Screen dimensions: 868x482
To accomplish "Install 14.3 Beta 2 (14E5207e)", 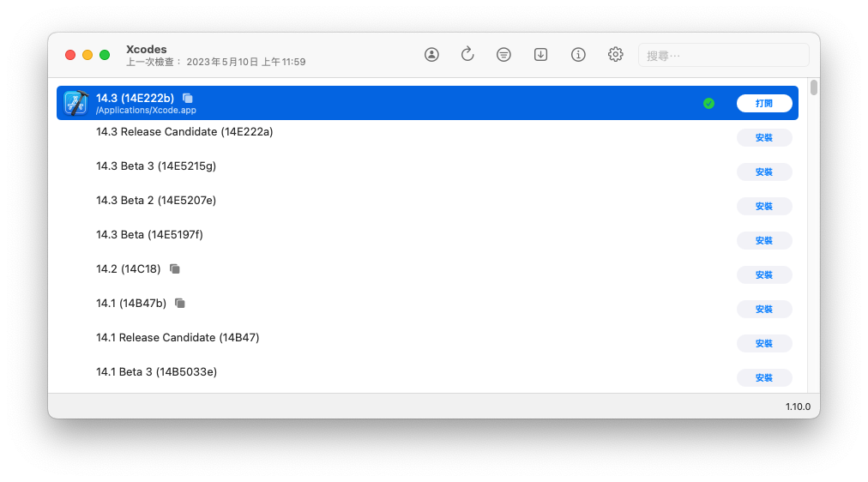I will click(x=764, y=207).
